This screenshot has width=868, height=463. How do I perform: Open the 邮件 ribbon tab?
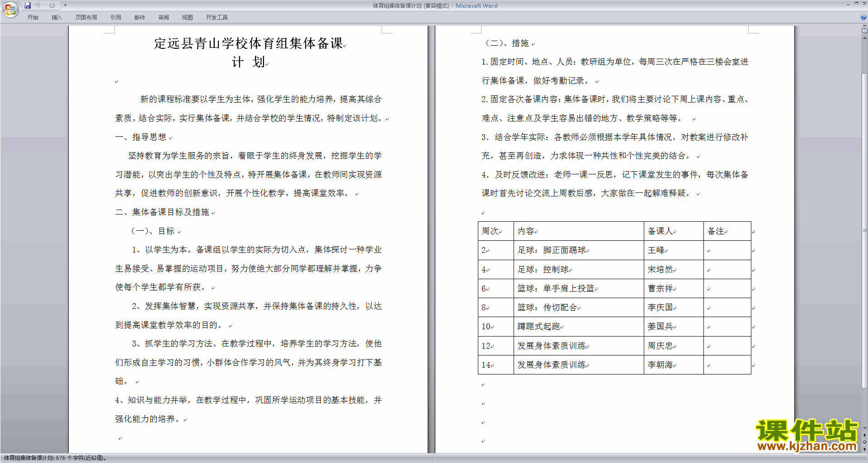click(140, 17)
